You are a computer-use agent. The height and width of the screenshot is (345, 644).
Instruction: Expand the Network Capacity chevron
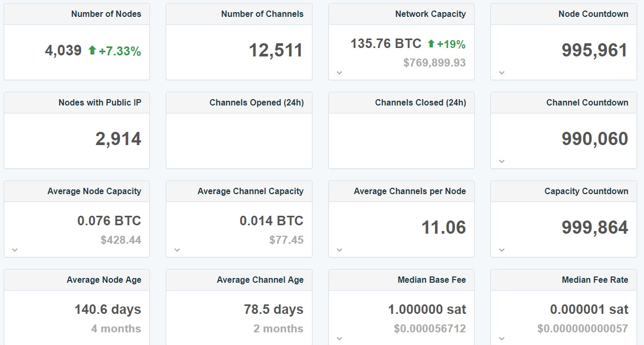(339, 72)
